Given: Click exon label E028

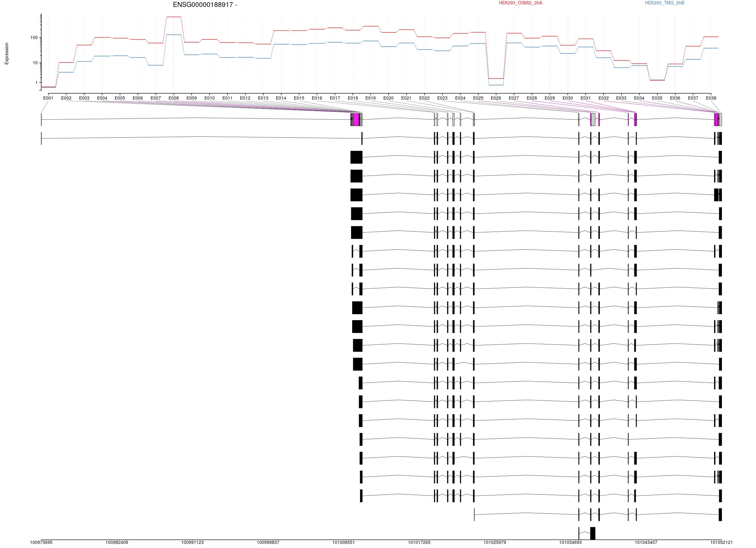Looking at the screenshot, I should coord(532,98).
